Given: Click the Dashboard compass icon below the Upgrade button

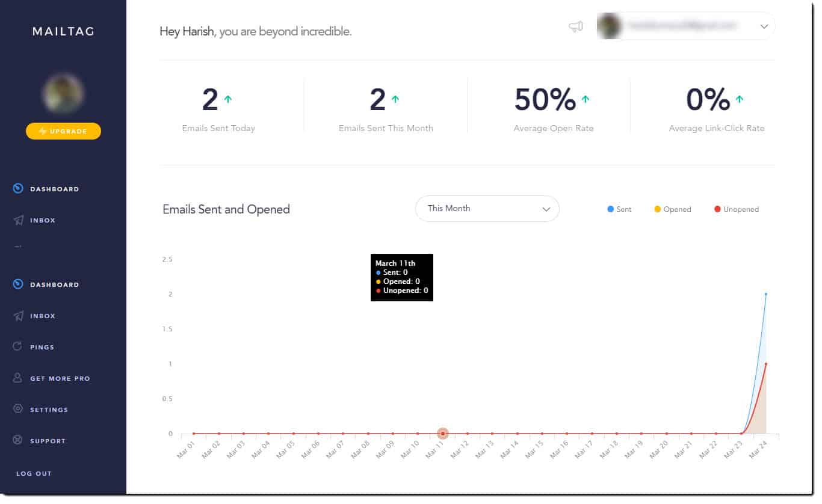Looking at the screenshot, I should (x=18, y=189).
